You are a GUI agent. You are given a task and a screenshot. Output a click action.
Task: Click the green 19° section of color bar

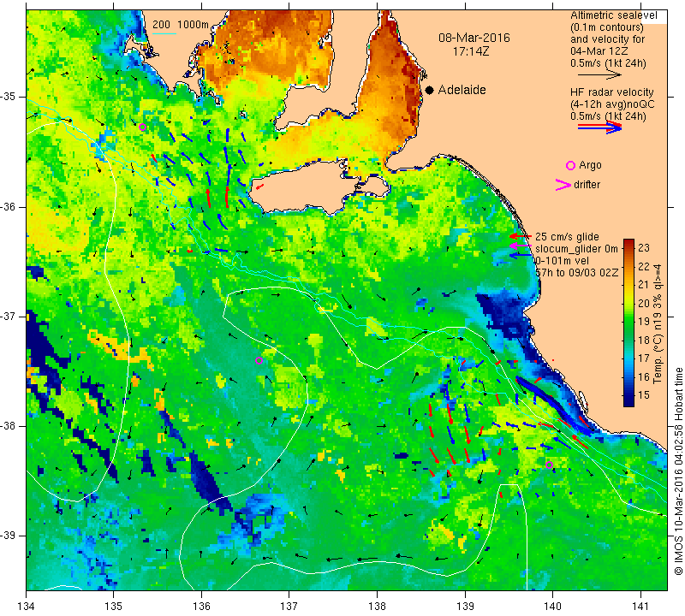628,322
